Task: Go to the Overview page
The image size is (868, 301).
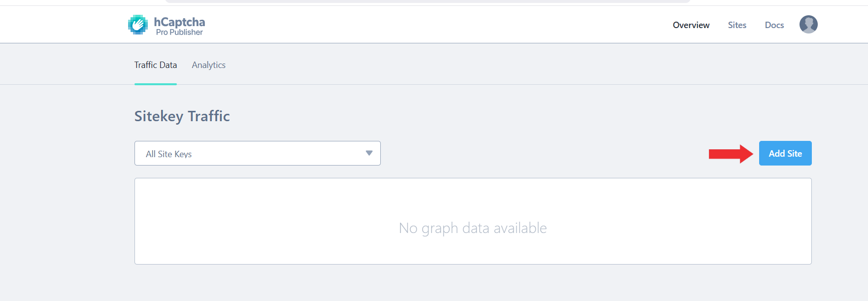Action: 691,25
